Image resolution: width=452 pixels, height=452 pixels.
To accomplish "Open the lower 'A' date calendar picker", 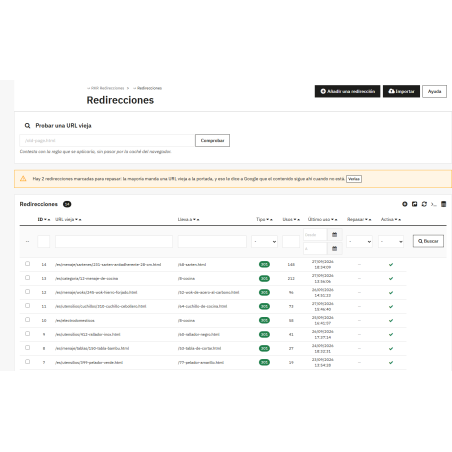I will (335, 248).
